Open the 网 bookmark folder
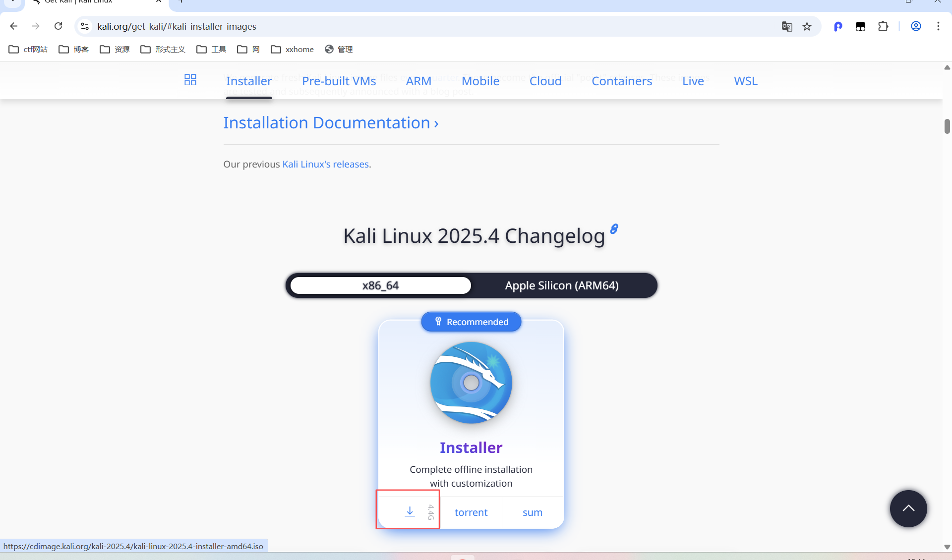 pos(248,49)
